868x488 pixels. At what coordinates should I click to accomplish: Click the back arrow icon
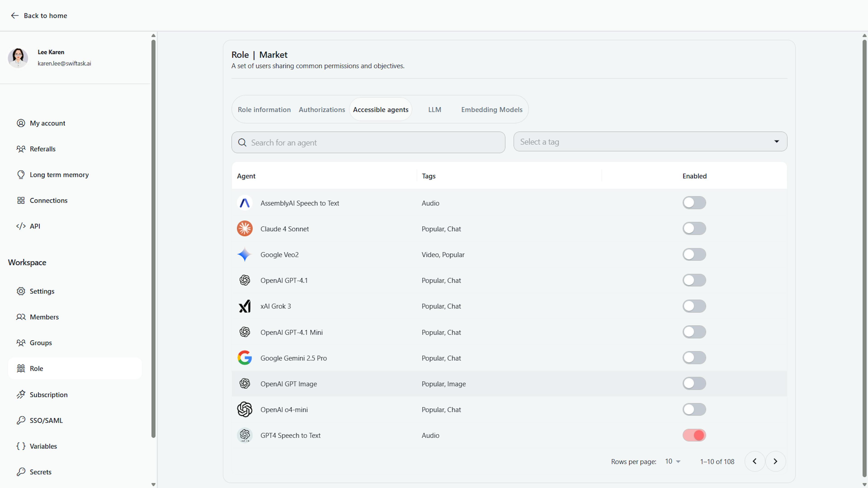(14, 16)
